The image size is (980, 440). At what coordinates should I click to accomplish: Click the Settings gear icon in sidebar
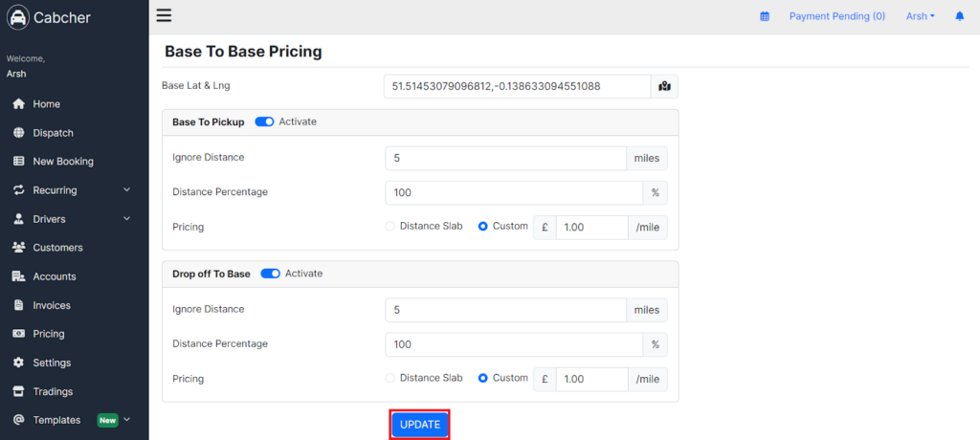coord(19,363)
